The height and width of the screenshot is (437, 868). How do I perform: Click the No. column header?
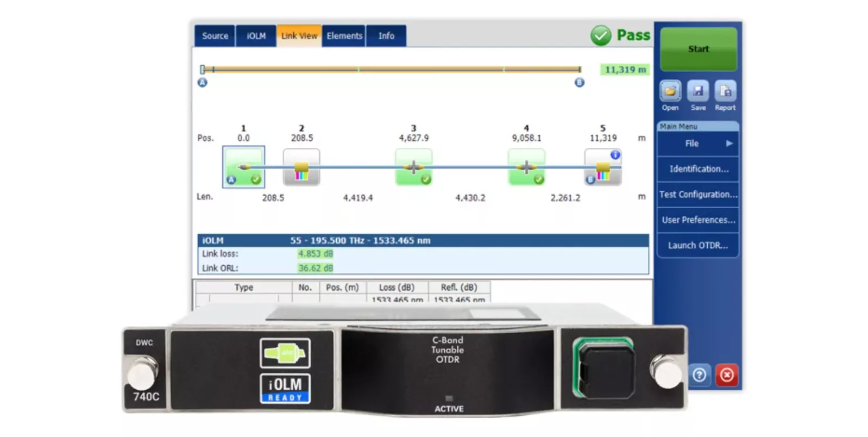[x=305, y=288]
